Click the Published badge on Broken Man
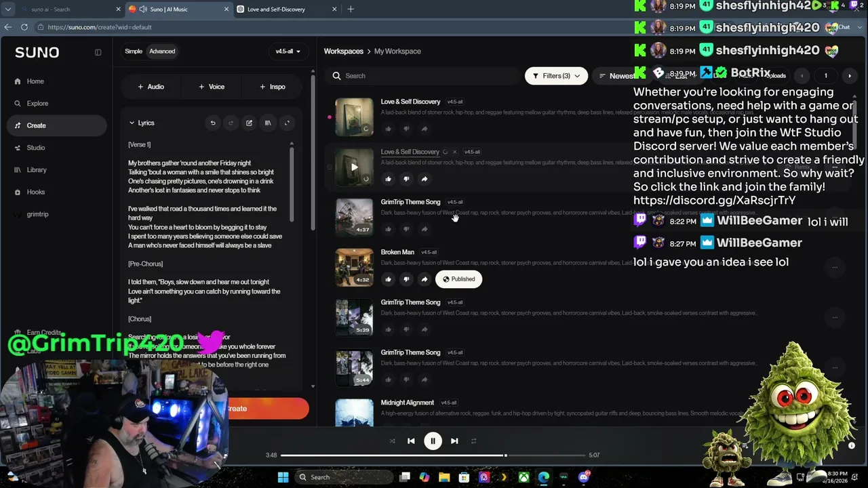 (x=459, y=279)
